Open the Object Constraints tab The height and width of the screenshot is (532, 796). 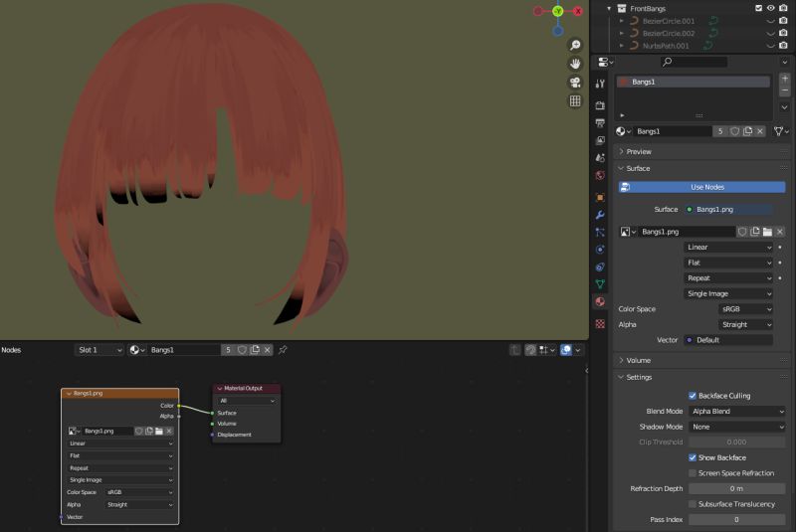600,266
